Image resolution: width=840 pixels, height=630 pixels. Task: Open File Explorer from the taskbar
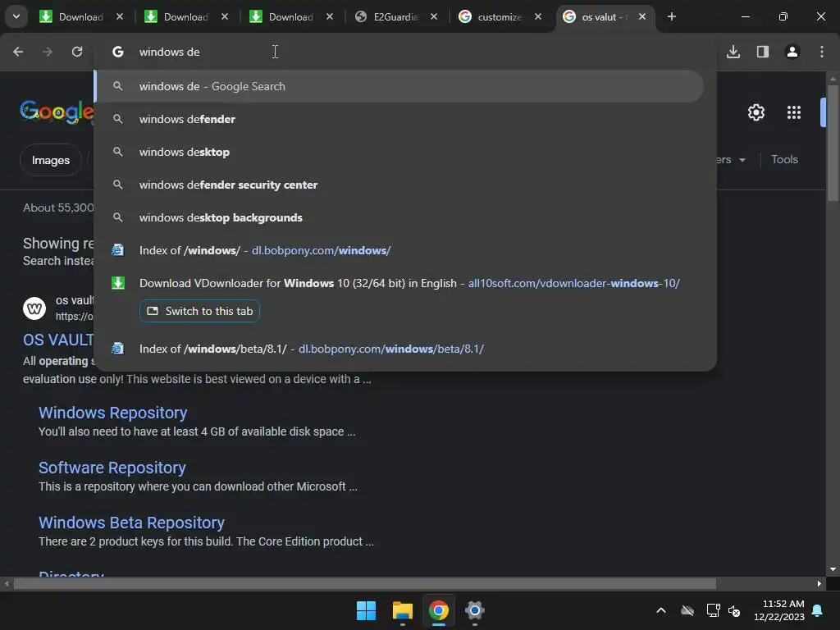402,610
